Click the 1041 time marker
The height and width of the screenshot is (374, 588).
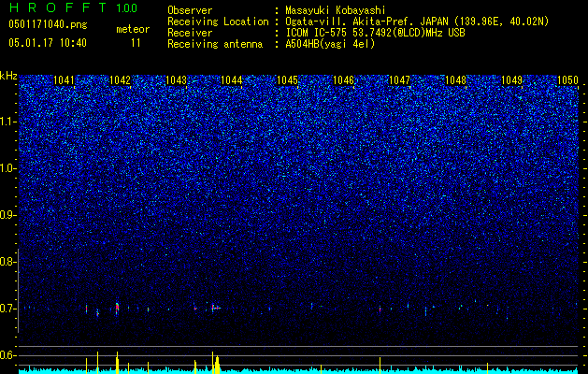point(64,80)
